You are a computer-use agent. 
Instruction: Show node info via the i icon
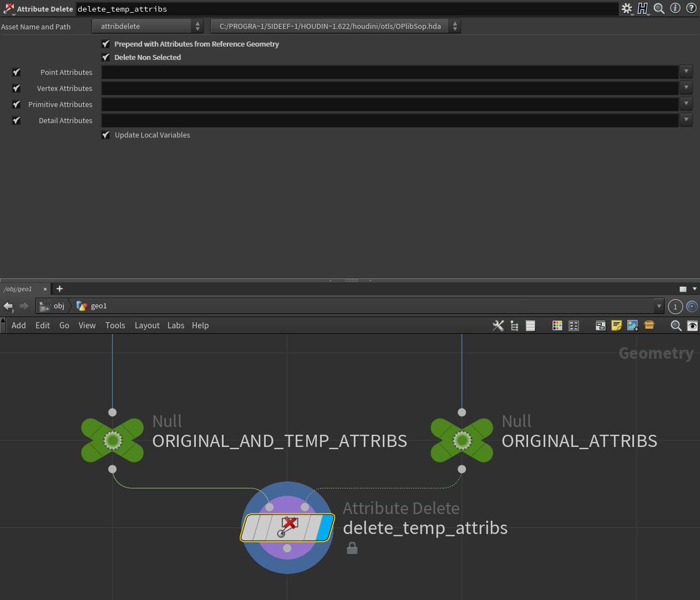coord(675,9)
